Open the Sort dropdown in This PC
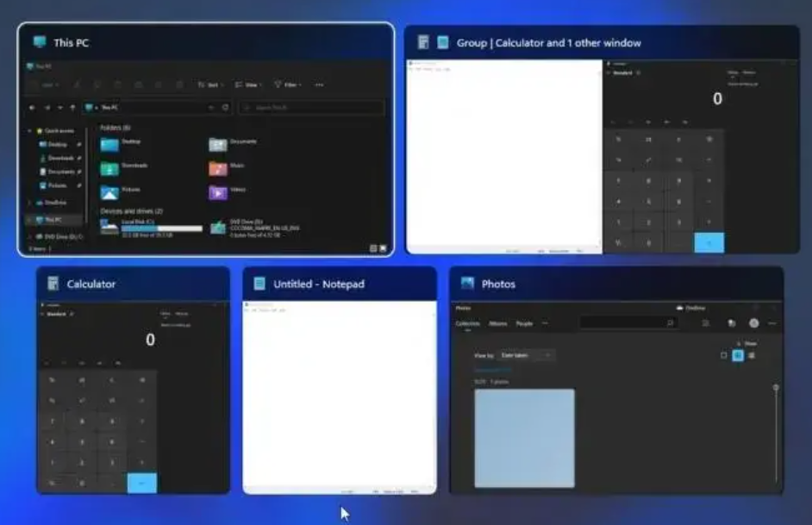This screenshot has height=525, width=812. [211, 84]
